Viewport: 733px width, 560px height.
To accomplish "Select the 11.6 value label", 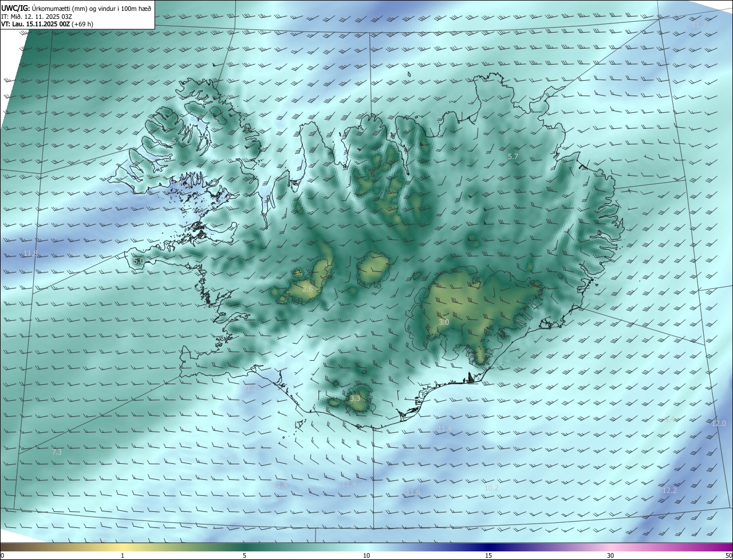I will (x=413, y=492).
